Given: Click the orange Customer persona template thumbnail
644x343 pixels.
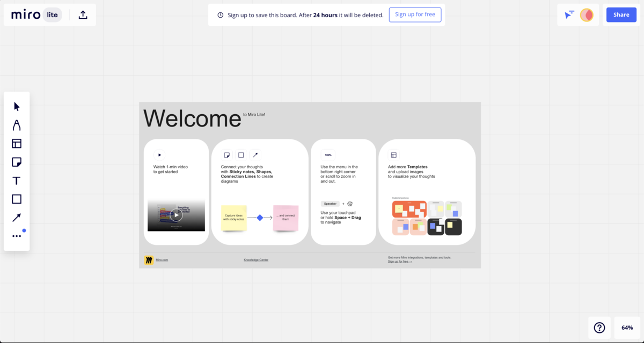Looking at the screenshot, I should point(409,209).
